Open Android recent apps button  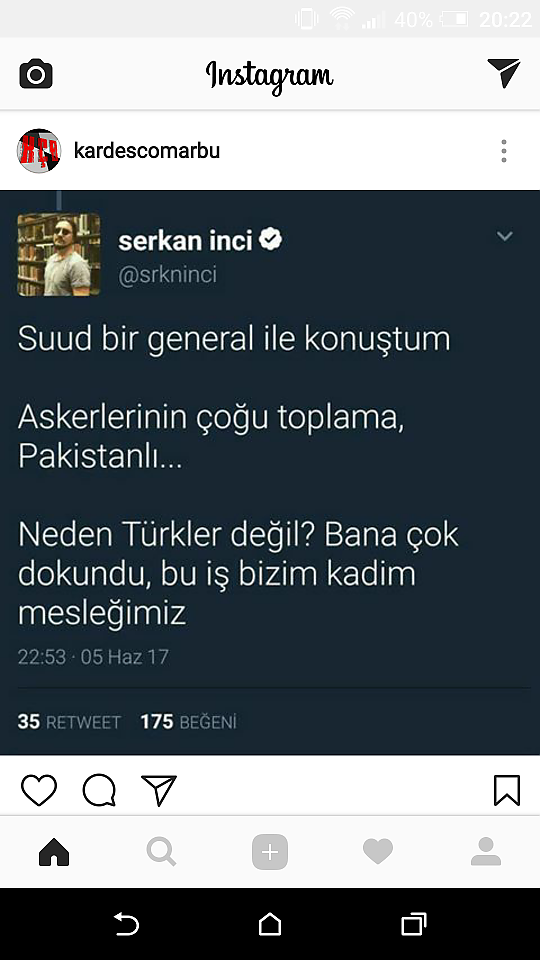(x=414, y=924)
